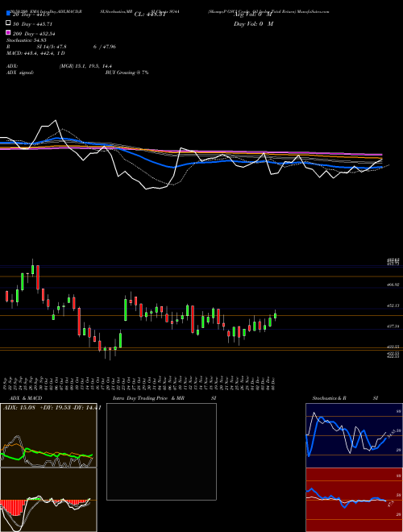Click the 466.92 price axis label
Image resolution: width=403 pixels, height=532 pixels.
393,285
